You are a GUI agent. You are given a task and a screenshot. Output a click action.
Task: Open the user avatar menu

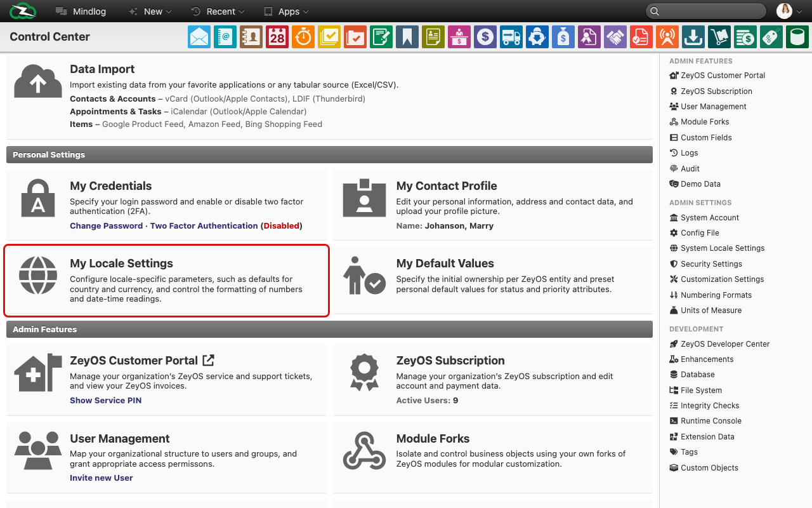(790, 11)
